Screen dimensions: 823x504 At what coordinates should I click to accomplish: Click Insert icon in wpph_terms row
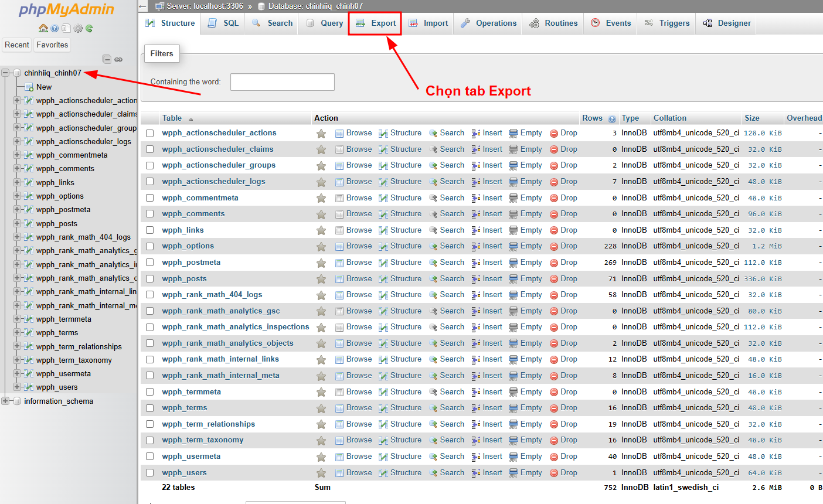coord(476,408)
